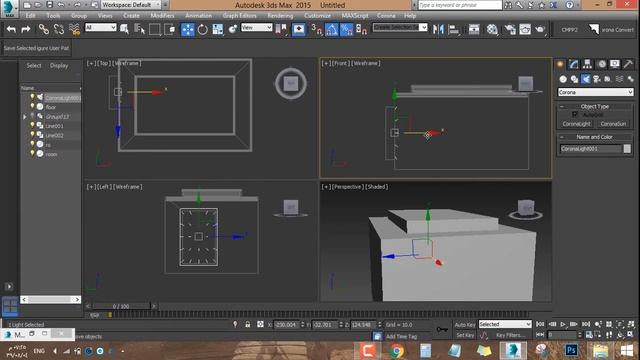Open the Selected key mode dropdown

point(505,324)
